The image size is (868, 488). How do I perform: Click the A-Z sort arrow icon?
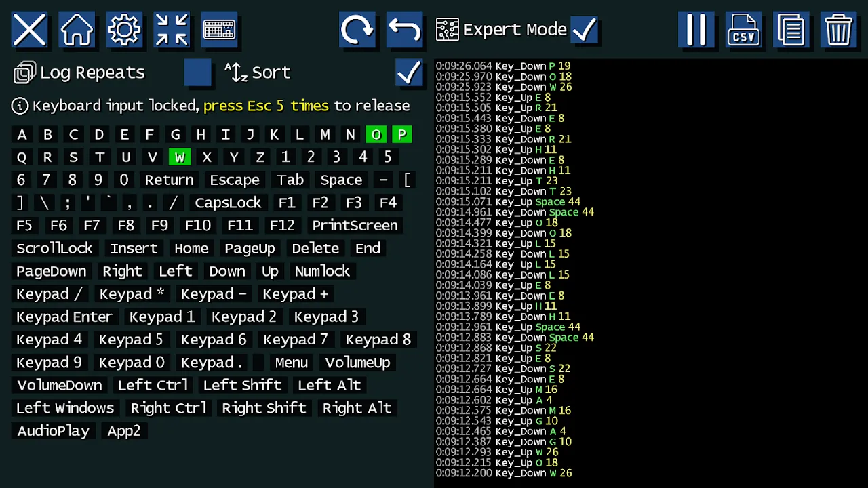[236, 73]
